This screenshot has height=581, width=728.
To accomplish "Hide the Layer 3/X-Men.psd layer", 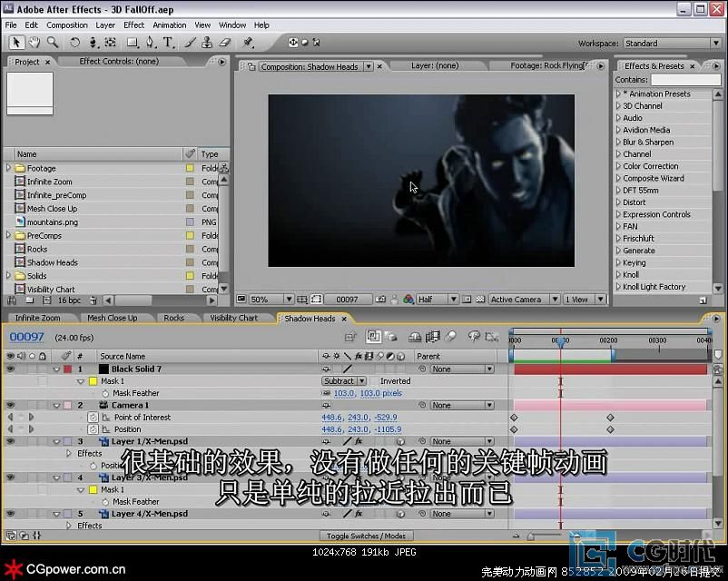I will 10,478.
